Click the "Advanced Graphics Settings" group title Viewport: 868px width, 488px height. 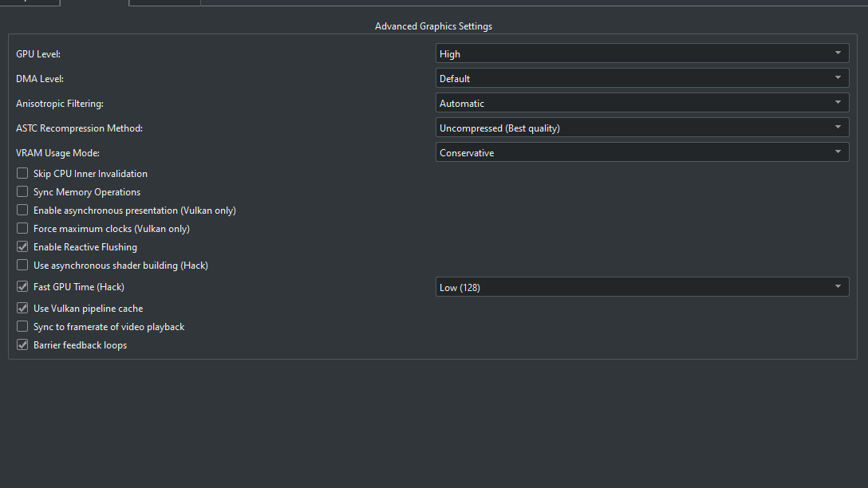433,26
